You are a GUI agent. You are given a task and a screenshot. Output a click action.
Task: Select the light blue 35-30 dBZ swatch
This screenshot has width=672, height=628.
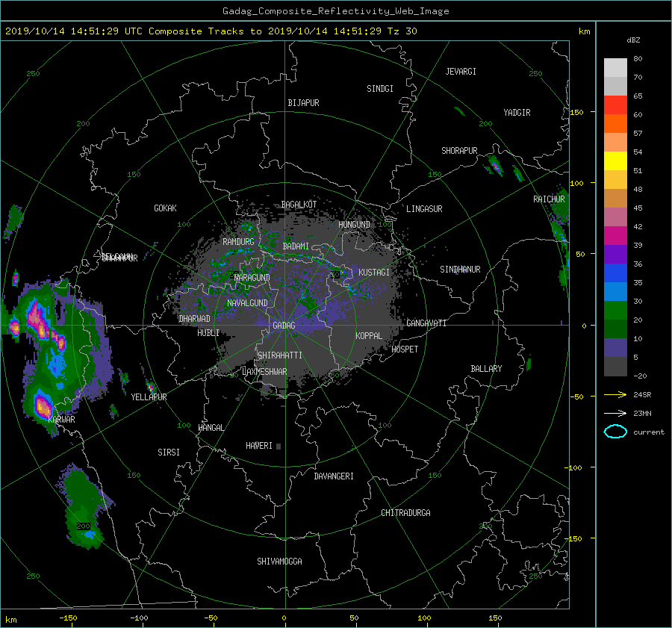[615, 292]
